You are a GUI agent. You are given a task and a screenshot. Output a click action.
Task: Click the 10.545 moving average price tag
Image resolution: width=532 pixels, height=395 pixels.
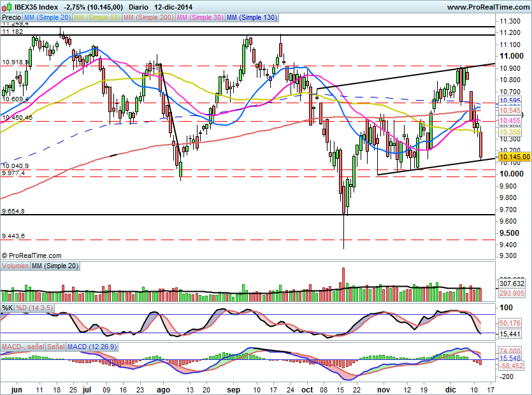pos(510,111)
